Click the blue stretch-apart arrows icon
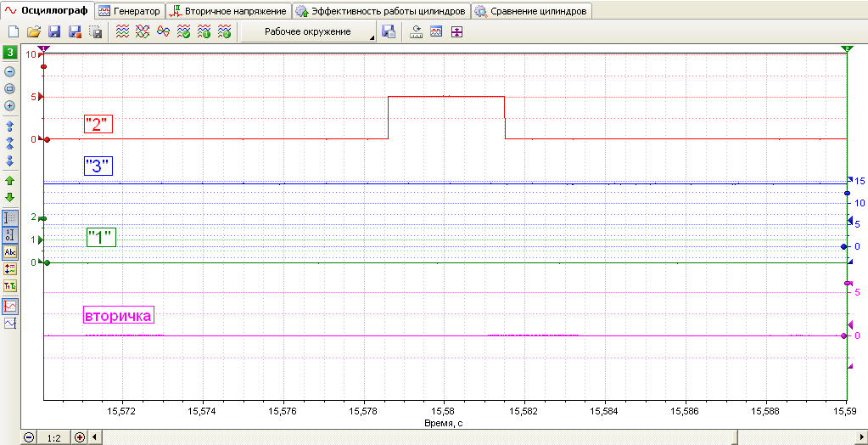Image resolution: width=868 pixels, height=445 pixels. click(x=10, y=125)
